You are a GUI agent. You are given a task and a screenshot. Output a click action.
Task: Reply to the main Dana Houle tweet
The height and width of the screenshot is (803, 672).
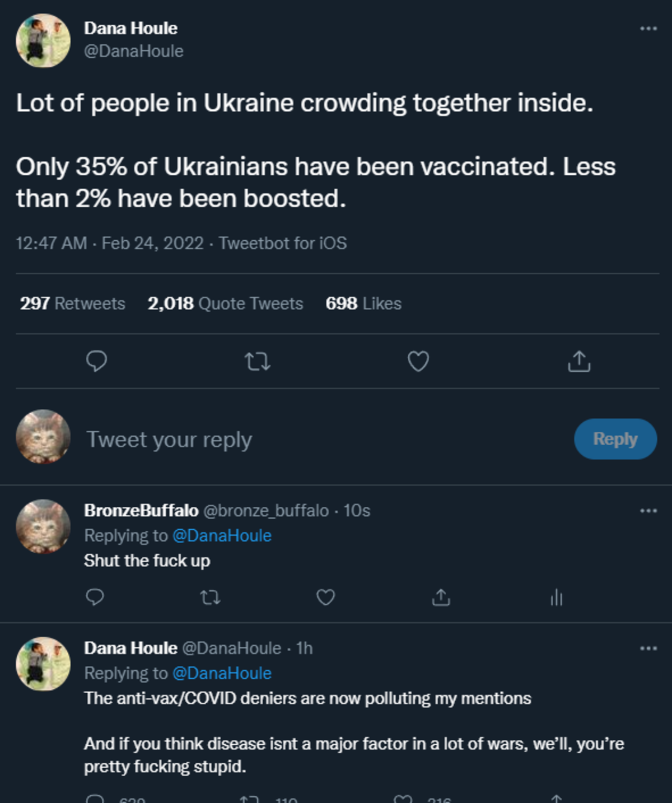pyautogui.click(x=96, y=361)
